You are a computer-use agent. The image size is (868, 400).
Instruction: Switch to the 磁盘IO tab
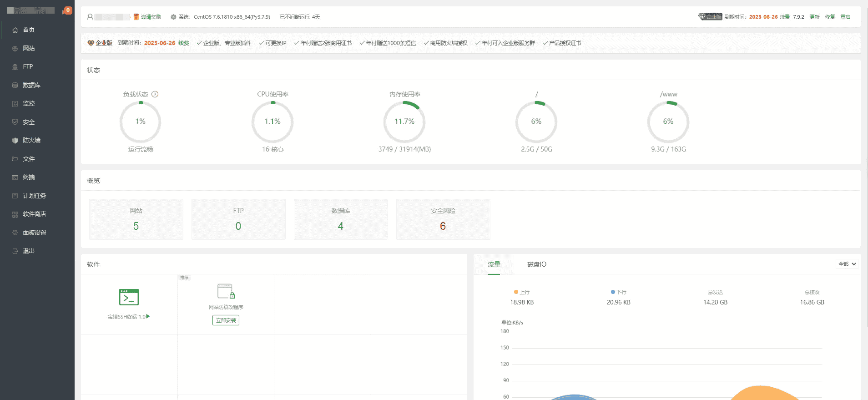[x=537, y=264]
